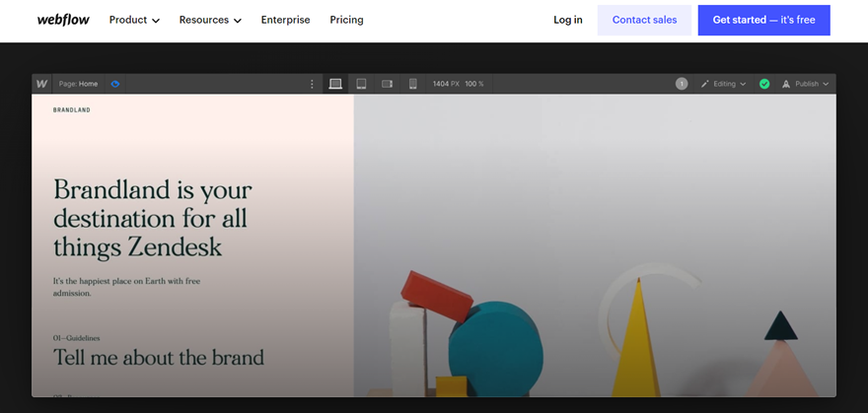Click the Brandland is your destination headline
868x413 pixels.
click(153, 219)
